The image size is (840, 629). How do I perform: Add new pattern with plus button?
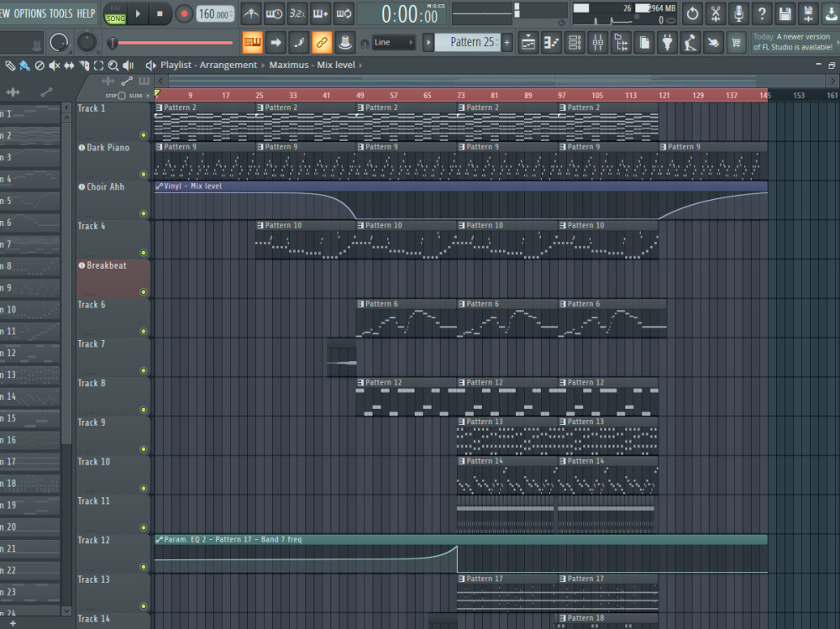pos(507,42)
